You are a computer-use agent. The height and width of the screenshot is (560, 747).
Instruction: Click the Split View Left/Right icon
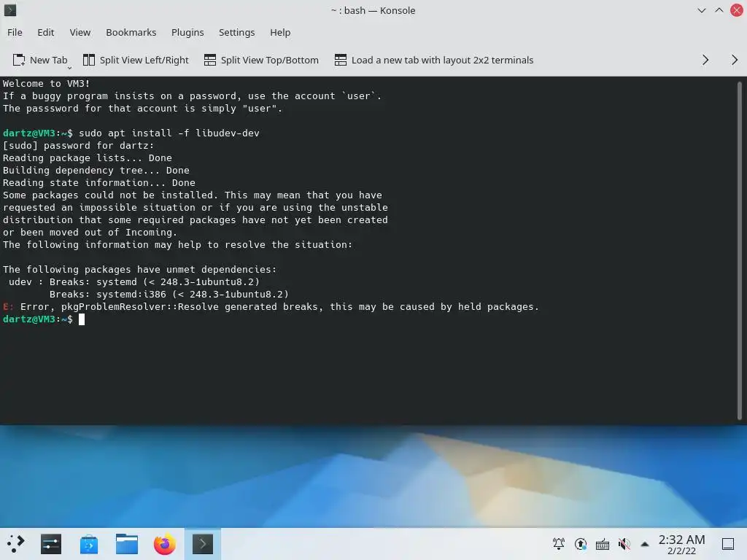pyautogui.click(x=88, y=60)
